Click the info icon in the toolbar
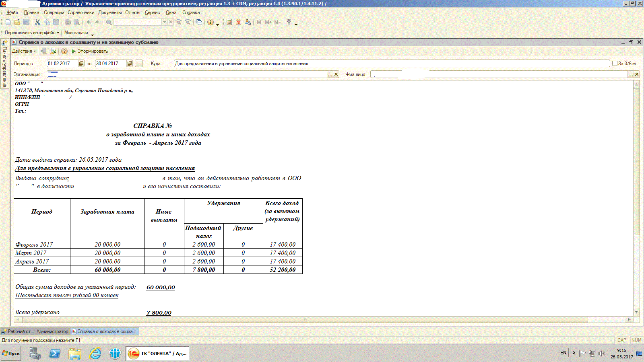The width and height of the screenshot is (644, 362). [210, 22]
